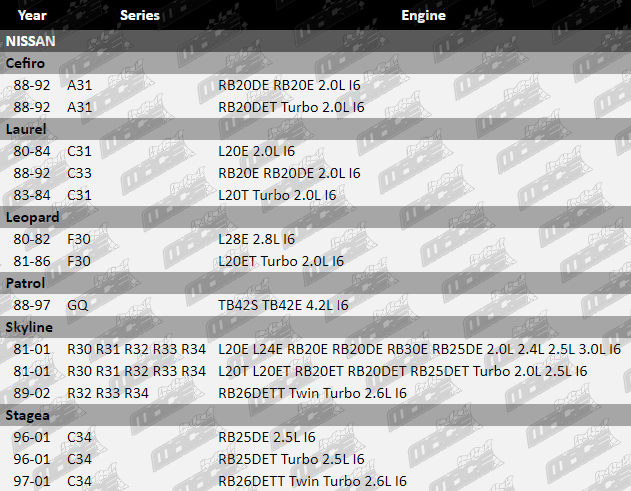Click engine cell L20ET Turbo 2.0L I6
The height and width of the screenshot is (491, 631).
[281, 261]
